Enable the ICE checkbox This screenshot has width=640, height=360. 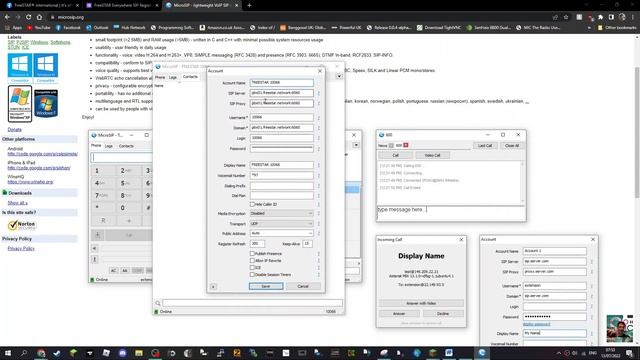pos(252,267)
